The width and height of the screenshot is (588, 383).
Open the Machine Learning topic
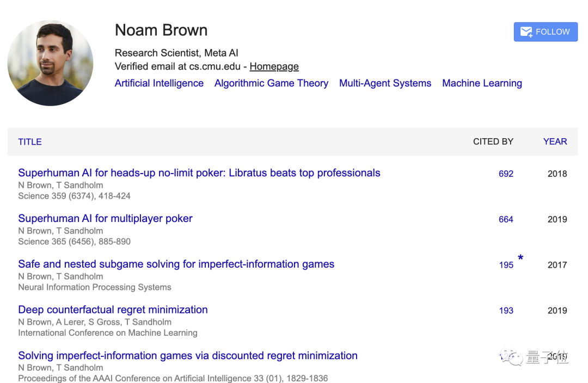tap(482, 83)
